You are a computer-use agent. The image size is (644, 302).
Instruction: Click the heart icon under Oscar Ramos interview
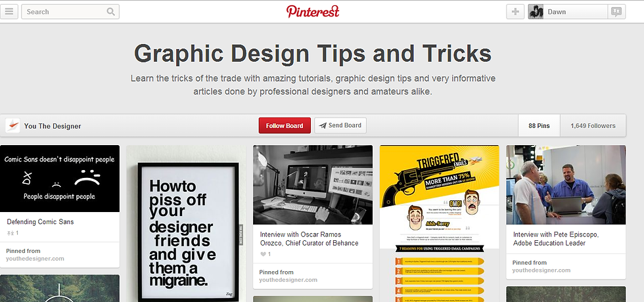click(x=264, y=254)
